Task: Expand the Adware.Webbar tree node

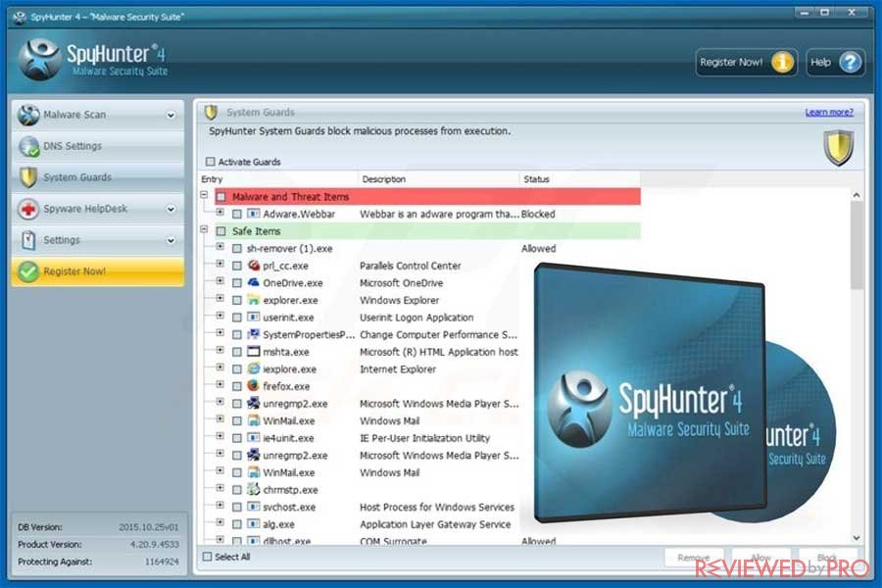Action: 220,212
